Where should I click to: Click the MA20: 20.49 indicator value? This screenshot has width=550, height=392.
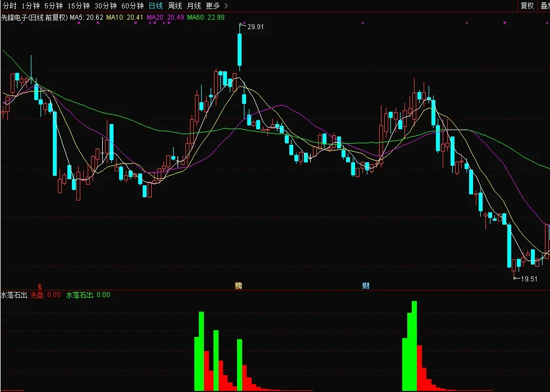tap(165, 17)
